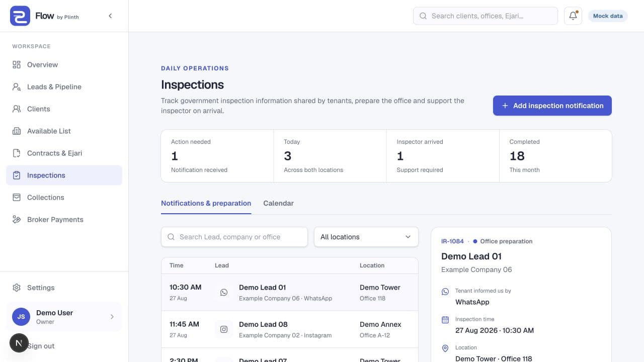Expand the Demo User account chevron

coord(112,317)
